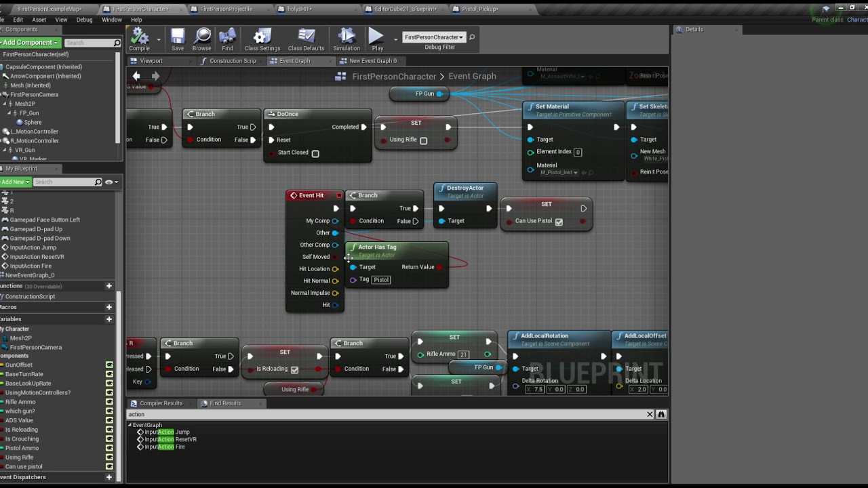Viewport: 868px width, 488px height.
Task: Toggle Can Use Pistol checkbox in SET node
Action: click(x=559, y=222)
